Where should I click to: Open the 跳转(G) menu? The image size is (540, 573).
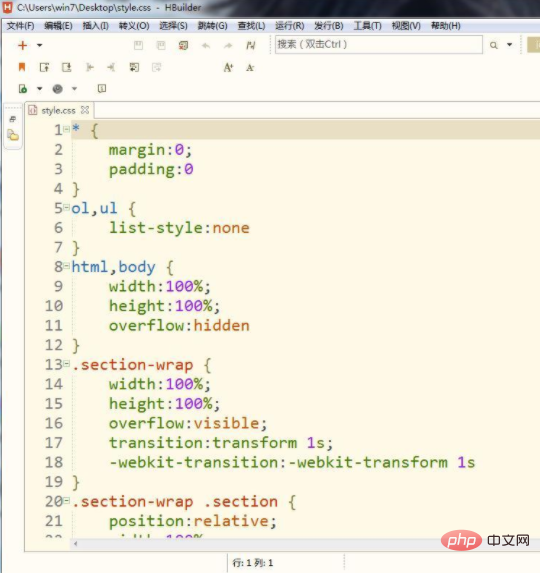point(212,26)
